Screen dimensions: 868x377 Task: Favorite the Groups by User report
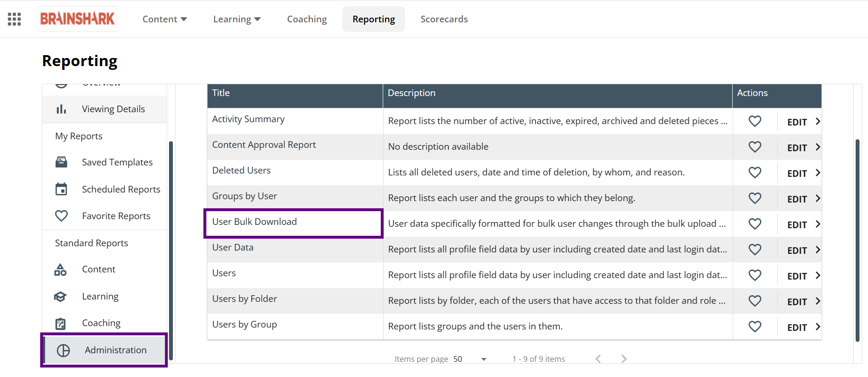(x=755, y=198)
